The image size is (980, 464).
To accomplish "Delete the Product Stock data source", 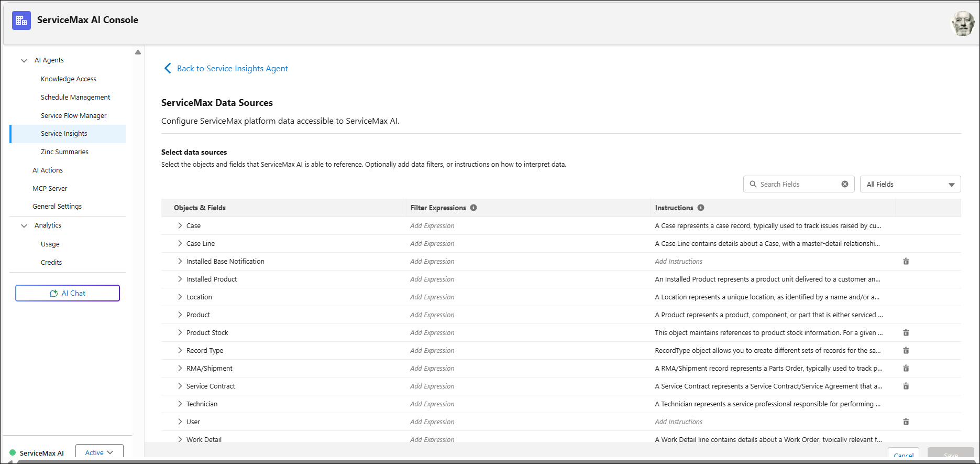I will (x=906, y=332).
